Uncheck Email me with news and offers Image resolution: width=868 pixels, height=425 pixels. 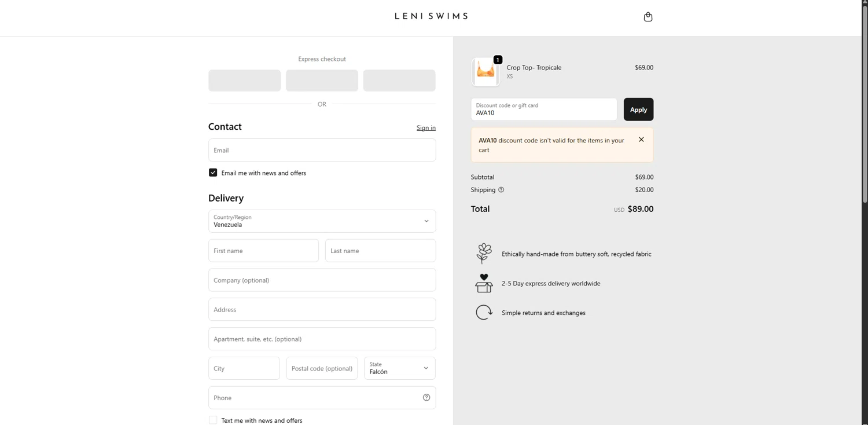click(x=213, y=173)
